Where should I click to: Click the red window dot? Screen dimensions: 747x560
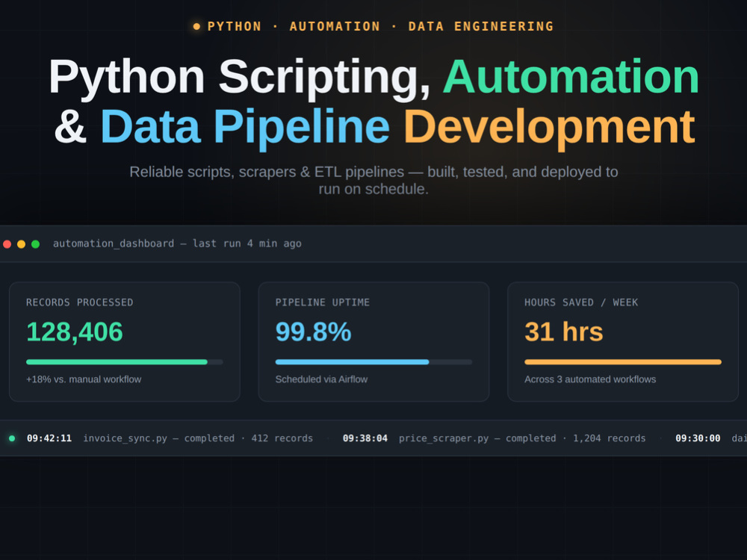point(7,244)
